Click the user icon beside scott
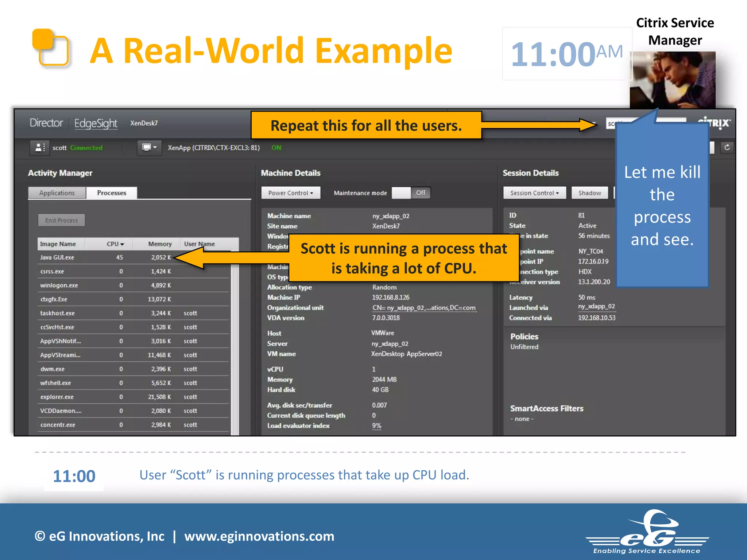Image resolution: width=747 pixels, height=560 pixels. click(39, 148)
